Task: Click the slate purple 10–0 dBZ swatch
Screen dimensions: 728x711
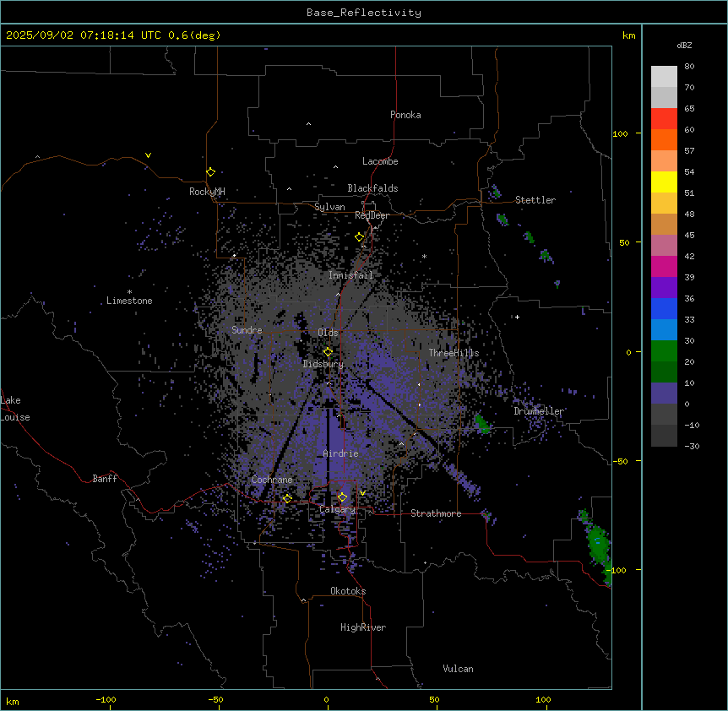Action: coord(664,393)
